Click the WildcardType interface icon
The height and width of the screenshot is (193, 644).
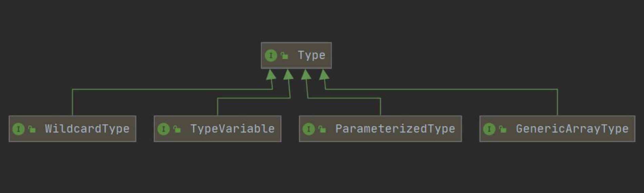19,129
